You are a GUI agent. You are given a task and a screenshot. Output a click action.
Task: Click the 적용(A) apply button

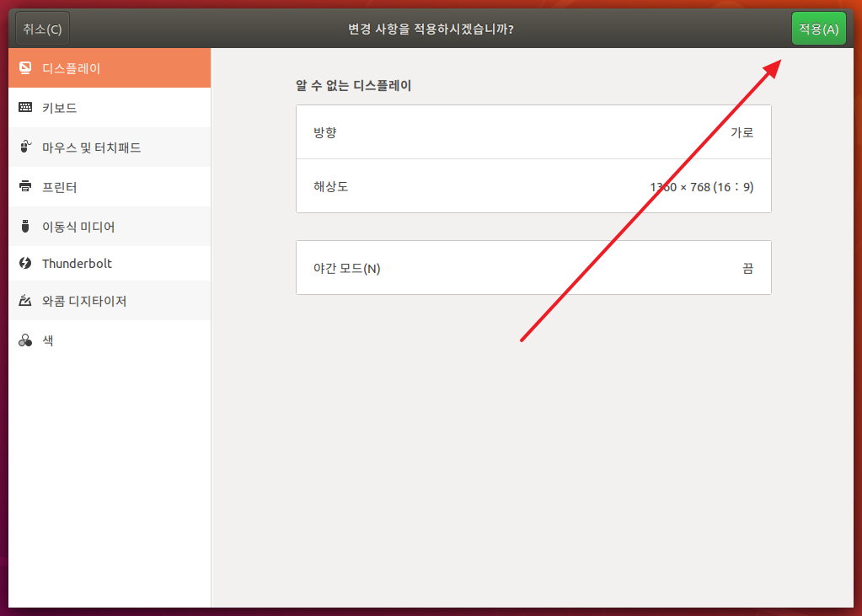point(818,29)
